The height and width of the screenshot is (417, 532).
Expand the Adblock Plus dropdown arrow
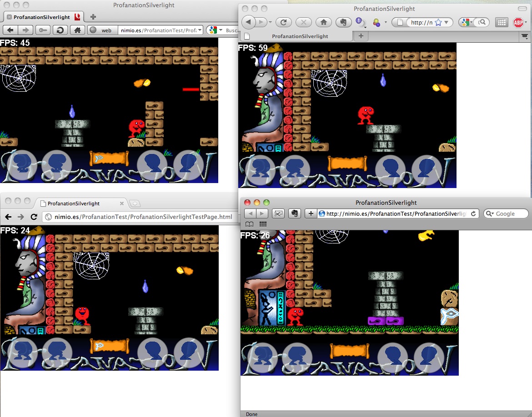pos(526,22)
